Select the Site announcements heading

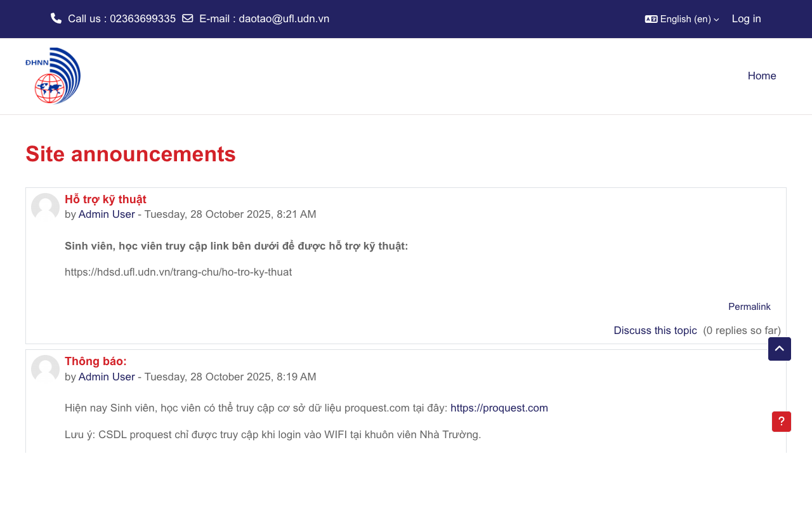pyautogui.click(x=131, y=154)
